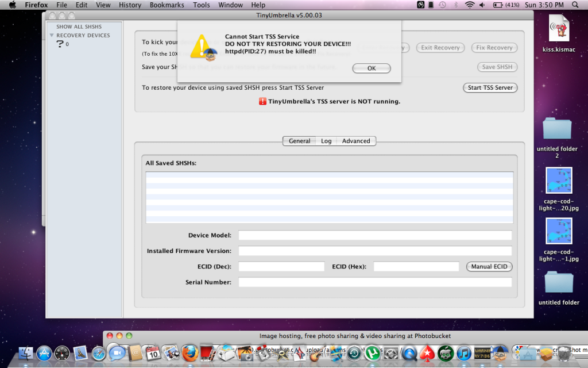The height and width of the screenshot is (368, 588).
Task: Open the Firefox menu
Action: (36, 5)
